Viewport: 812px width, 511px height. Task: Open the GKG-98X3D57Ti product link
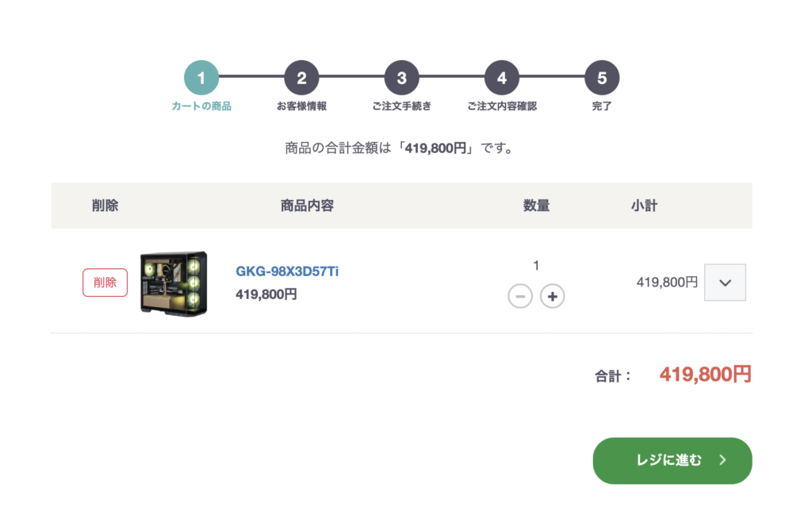(x=287, y=271)
